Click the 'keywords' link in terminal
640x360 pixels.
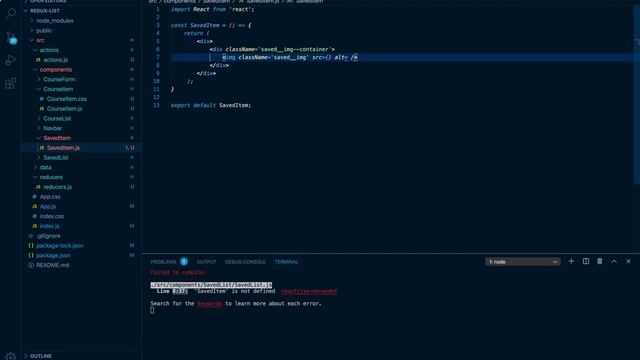210,304
